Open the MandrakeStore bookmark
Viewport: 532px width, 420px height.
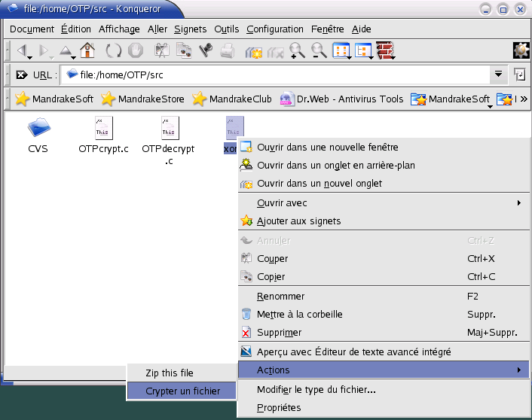pyautogui.click(x=143, y=99)
